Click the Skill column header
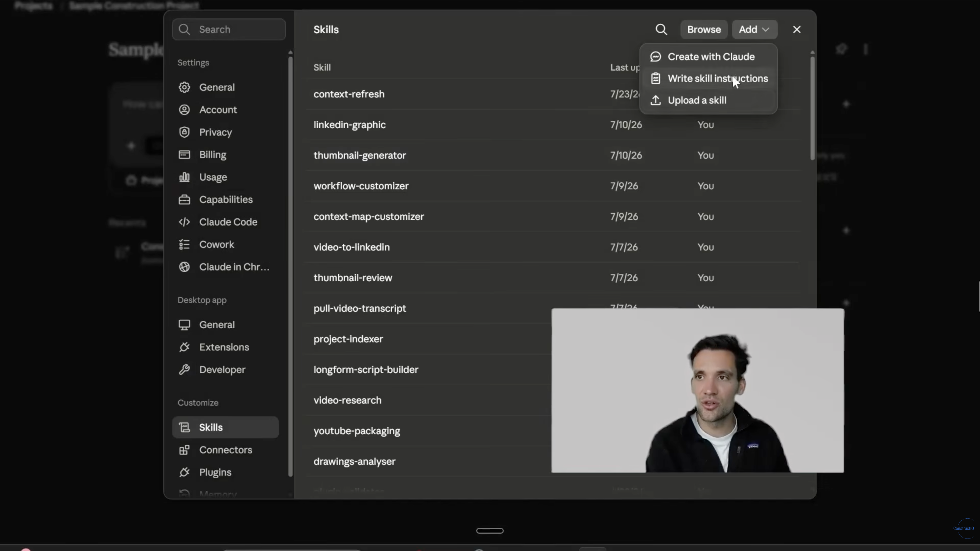 click(322, 67)
